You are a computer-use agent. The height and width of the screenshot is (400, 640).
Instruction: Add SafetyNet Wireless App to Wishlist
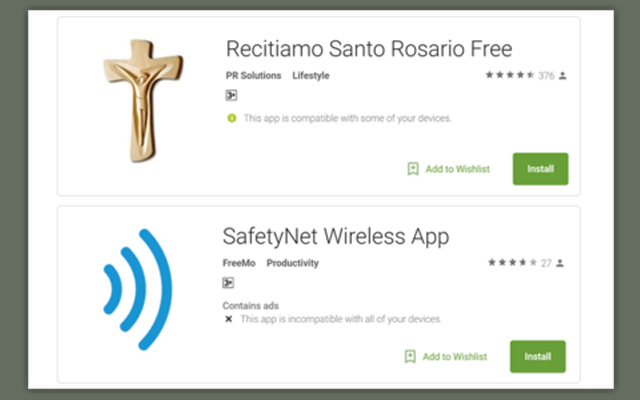tap(455, 356)
